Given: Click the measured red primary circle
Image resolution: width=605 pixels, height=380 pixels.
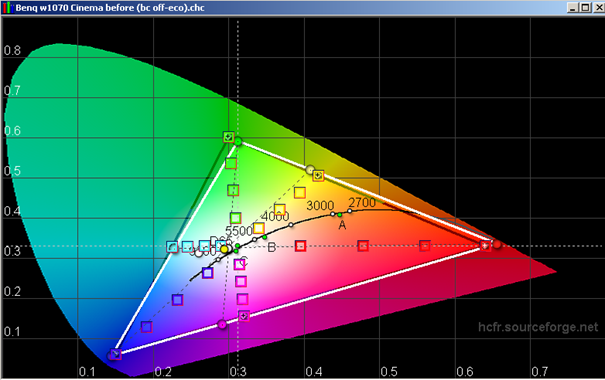Looking at the screenshot, I should tap(497, 244).
